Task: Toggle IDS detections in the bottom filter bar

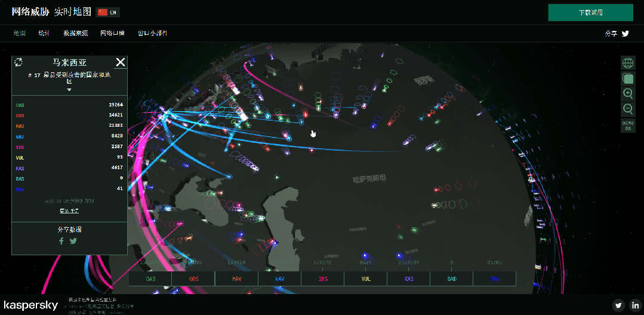Action: point(323,279)
